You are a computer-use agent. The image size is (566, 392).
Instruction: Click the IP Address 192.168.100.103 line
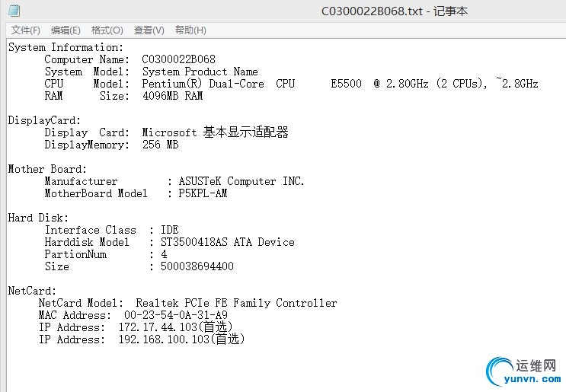[142, 339]
